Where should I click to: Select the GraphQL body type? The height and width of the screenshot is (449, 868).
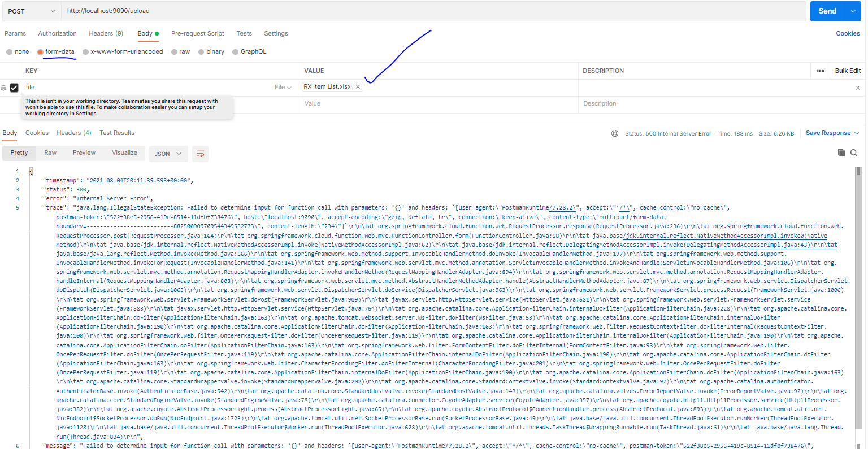pos(249,51)
